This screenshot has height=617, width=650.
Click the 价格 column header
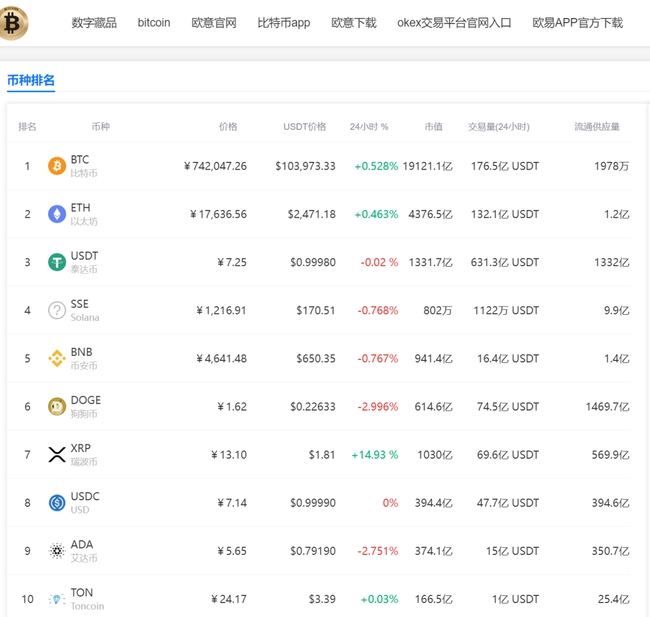click(x=228, y=126)
